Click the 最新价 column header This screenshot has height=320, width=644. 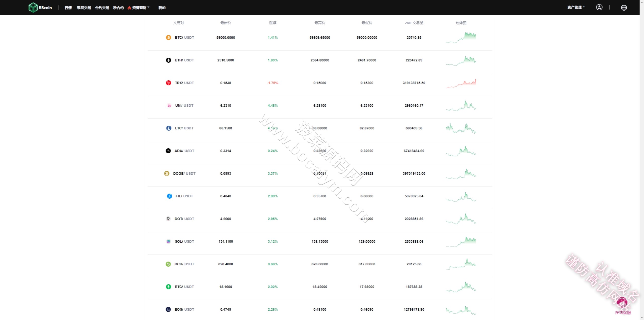226,23
